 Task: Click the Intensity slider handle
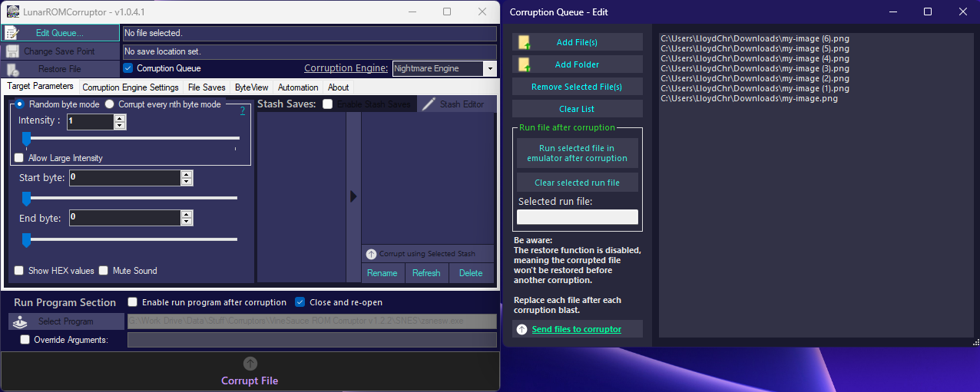tap(26, 139)
